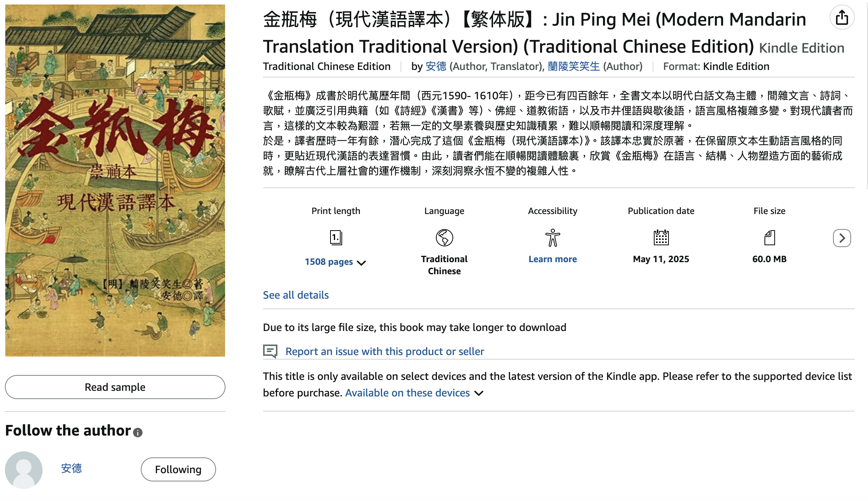
Task: Open Learn more accessibility link
Action: click(553, 259)
